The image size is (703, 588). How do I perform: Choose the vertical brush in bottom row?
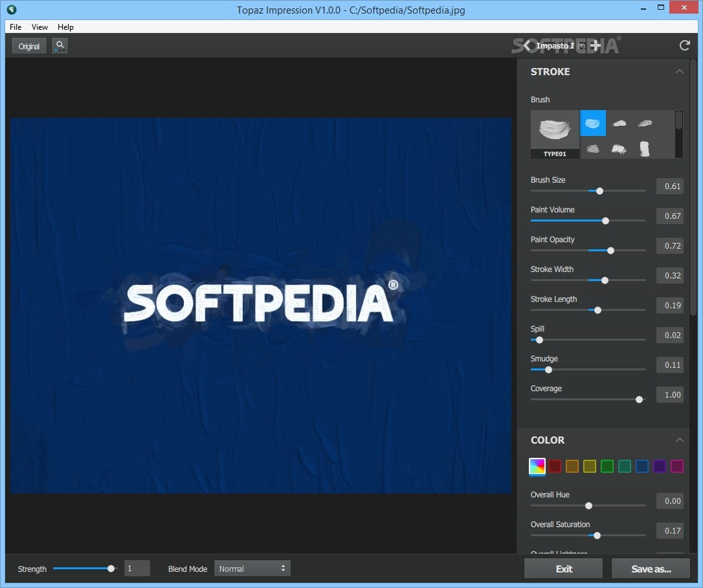click(x=644, y=148)
